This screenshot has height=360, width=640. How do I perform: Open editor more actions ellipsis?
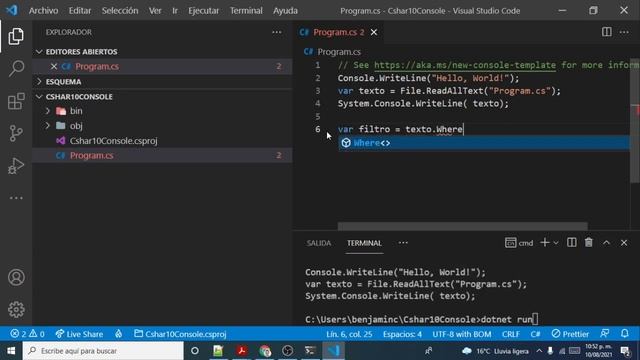(x=624, y=32)
